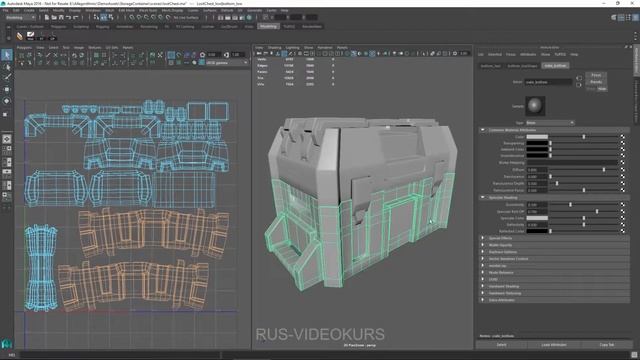Open the Modeling menu set dropdown
This screenshot has width=640, height=360.
pyautogui.click(x=20, y=18)
